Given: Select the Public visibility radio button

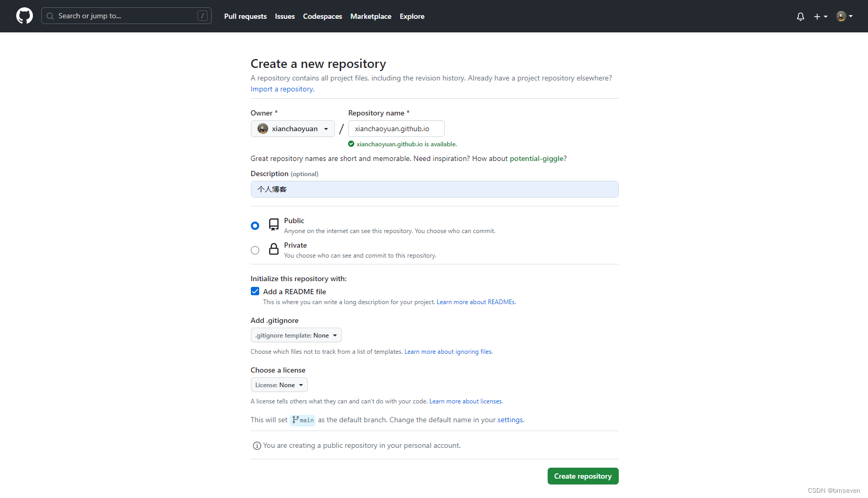Looking at the screenshot, I should click(255, 226).
